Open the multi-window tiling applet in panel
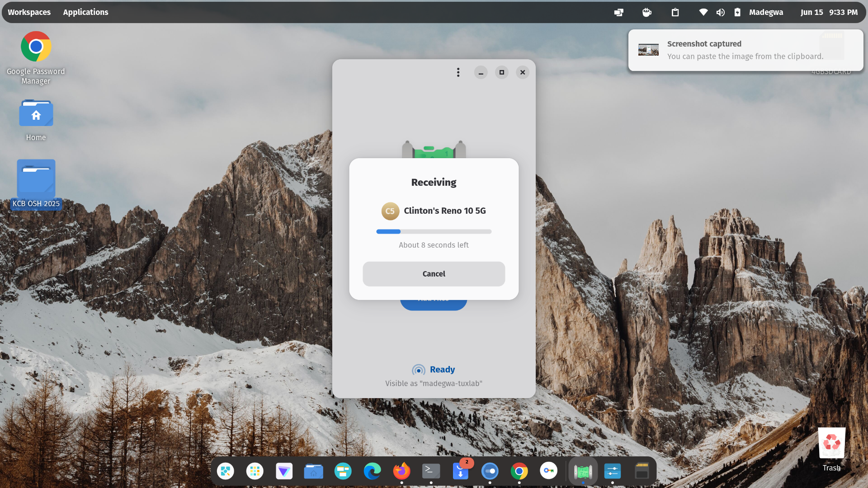868x488 pixels. pos(618,12)
